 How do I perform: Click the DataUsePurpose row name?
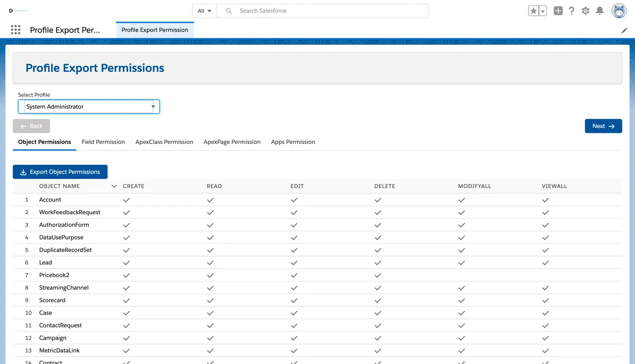point(61,238)
